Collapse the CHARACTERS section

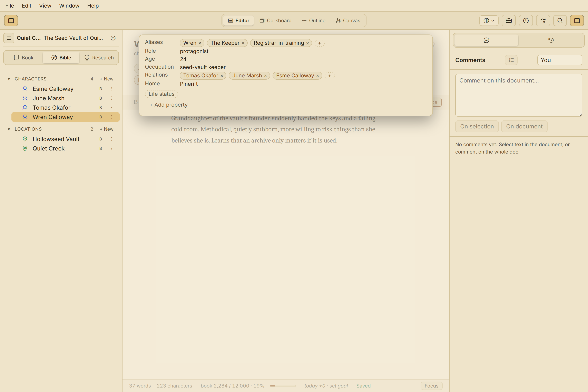(x=9, y=79)
